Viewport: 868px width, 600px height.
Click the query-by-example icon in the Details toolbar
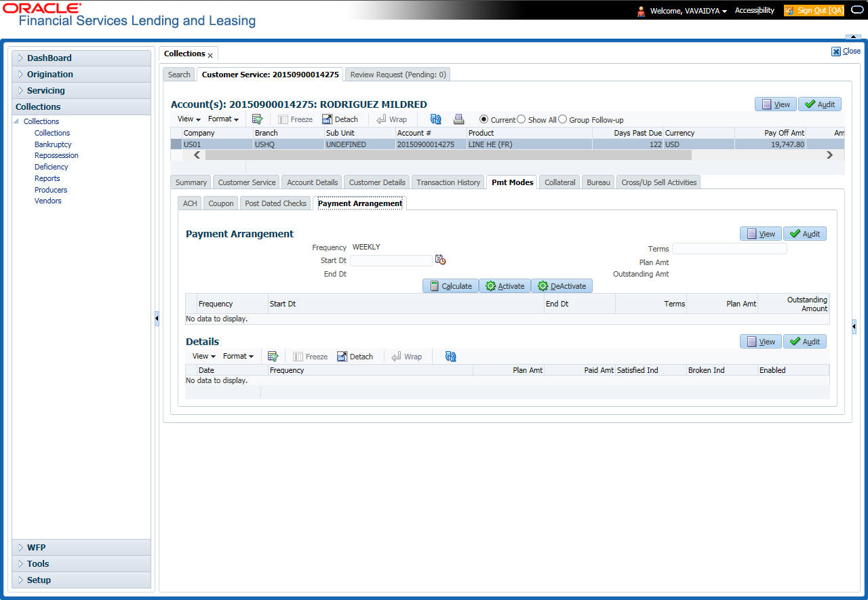point(273,357)
